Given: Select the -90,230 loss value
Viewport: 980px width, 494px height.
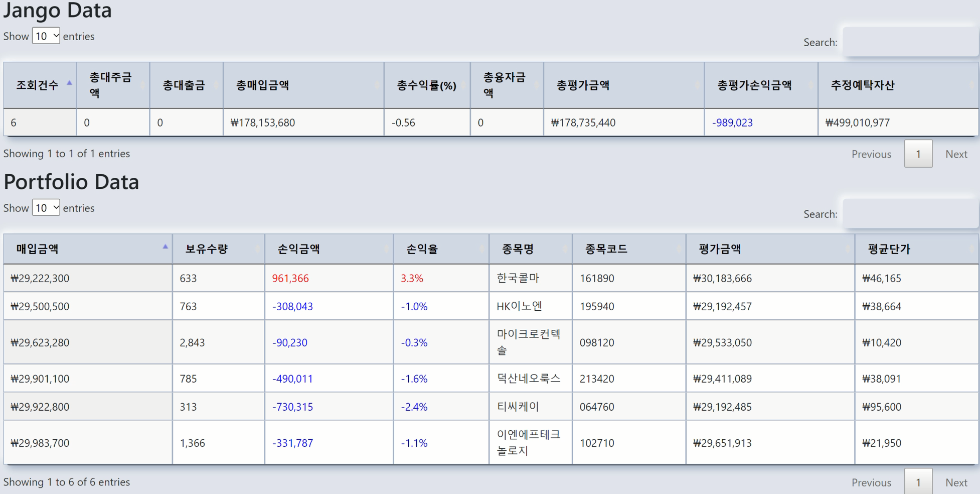Looking at the screenshot, I should coord(290,342).
